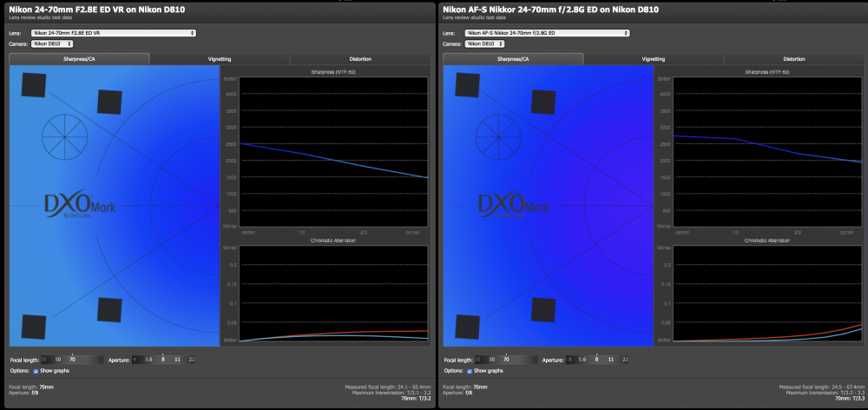This screenshot has height=410, width=868.
Task: Set focal length to 50 in F2.8E VR panel
Action: 57,360
